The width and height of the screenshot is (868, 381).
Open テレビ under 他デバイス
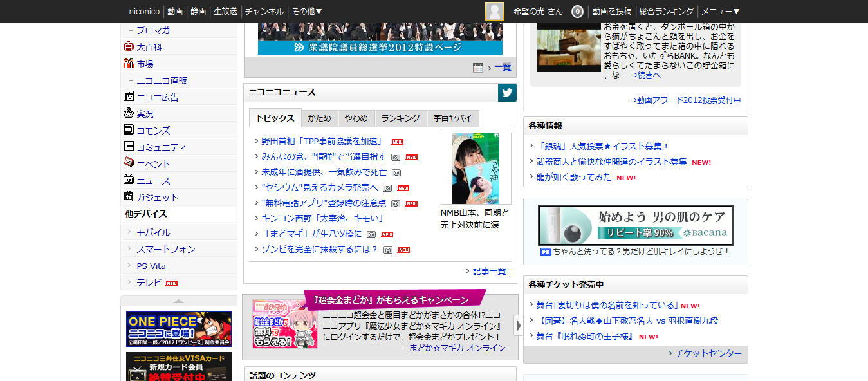click(149, 283)
